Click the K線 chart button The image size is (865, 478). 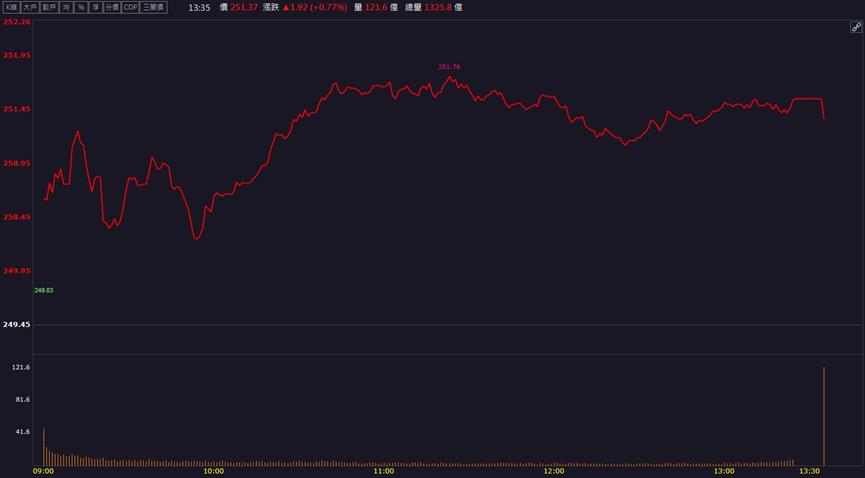(x=11, y=7)
